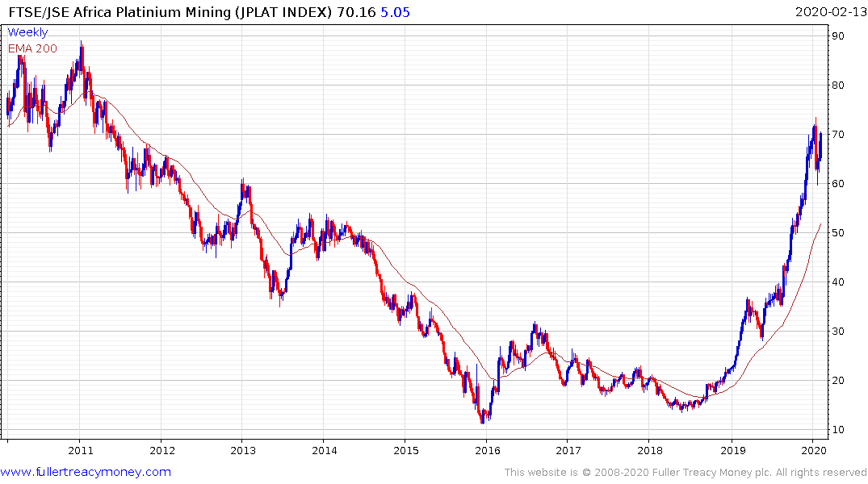Click the last price value 70.16
The height and width of the screenshot is (484, 868).
(x=356, y=12)
